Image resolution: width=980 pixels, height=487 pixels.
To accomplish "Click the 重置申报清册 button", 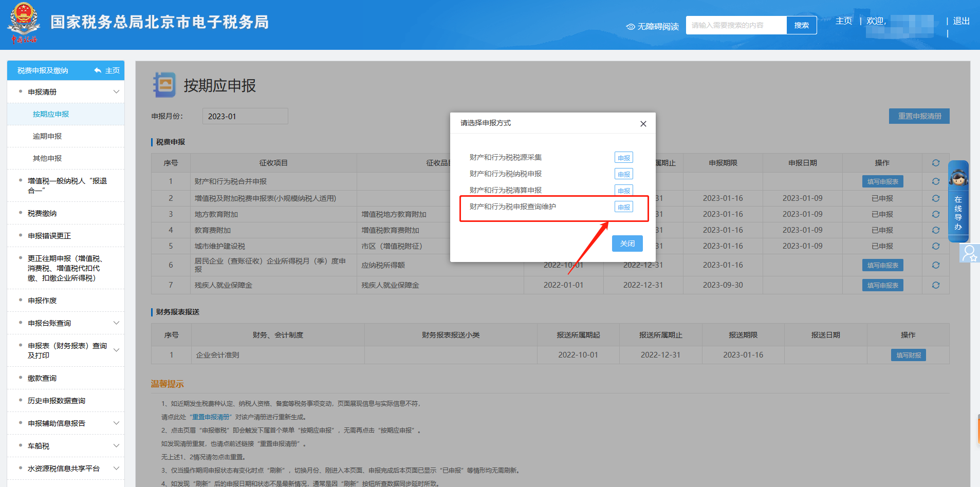I will (x=919, y=116).
